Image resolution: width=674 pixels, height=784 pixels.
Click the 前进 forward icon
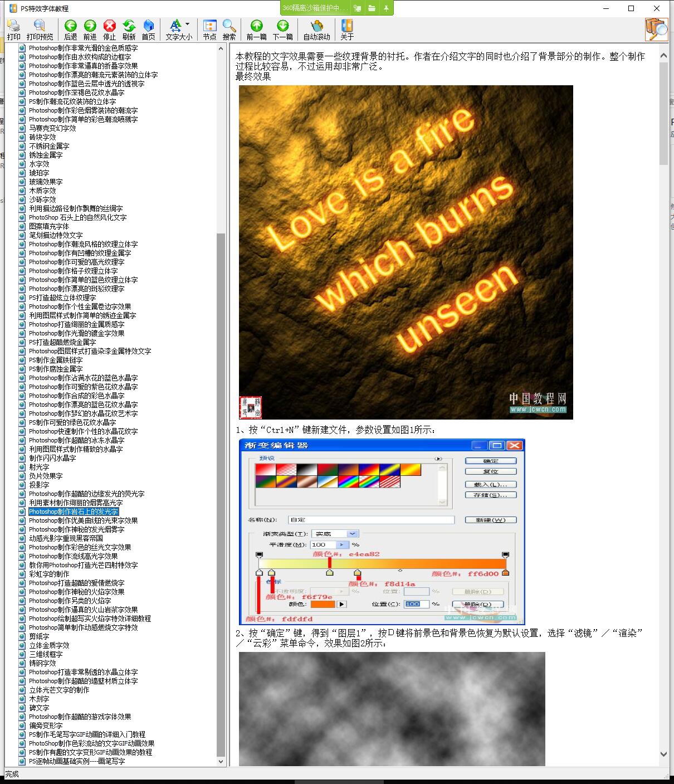pos(90,30)
